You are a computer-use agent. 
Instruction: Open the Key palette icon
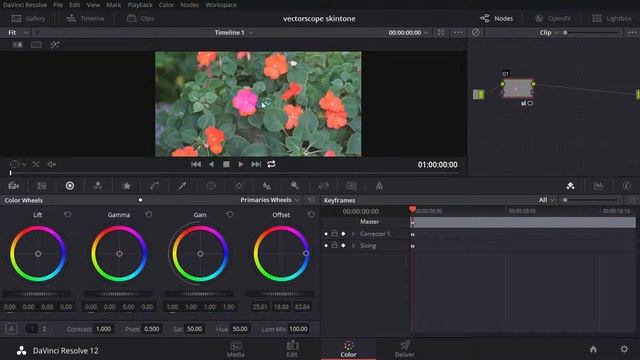(x=295, y=186)
